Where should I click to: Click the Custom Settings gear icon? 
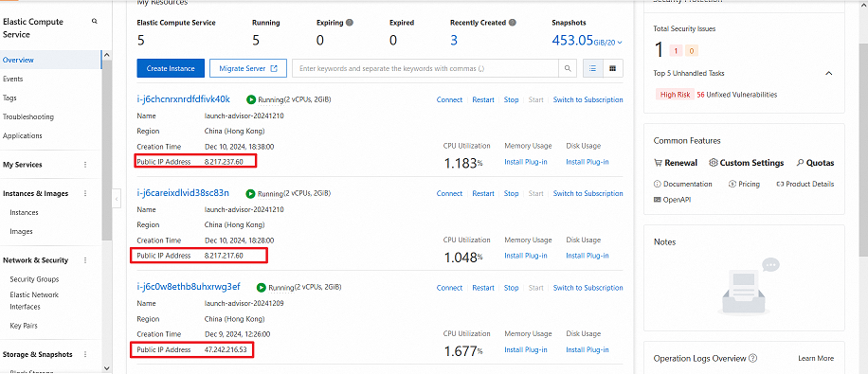click(714, 163)
